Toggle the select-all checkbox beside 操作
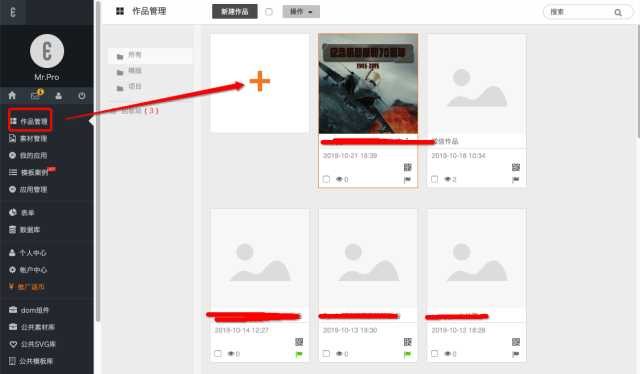640x374 pixels. pos(269,12)
